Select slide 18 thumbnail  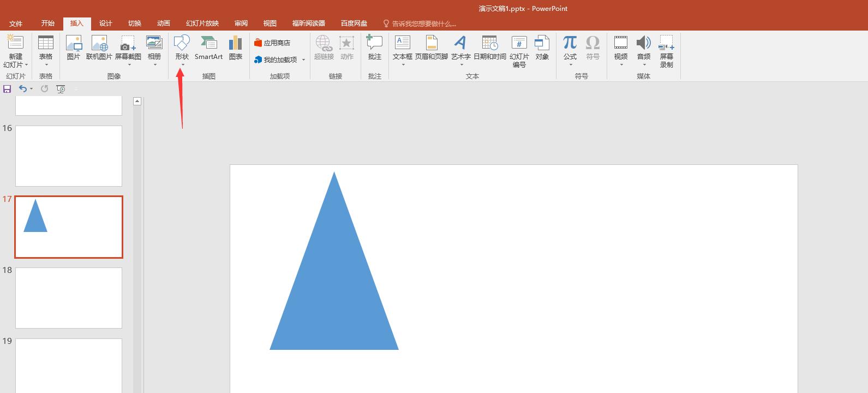(69, 297)
